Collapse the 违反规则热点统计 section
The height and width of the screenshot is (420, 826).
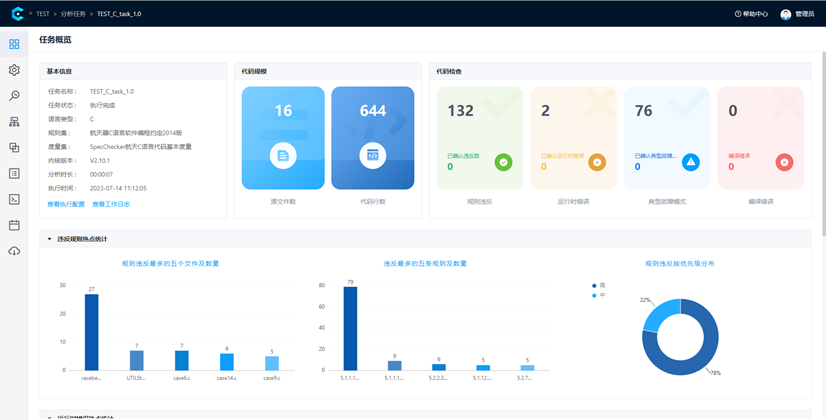pyautogui.click(x=49, y=239)
